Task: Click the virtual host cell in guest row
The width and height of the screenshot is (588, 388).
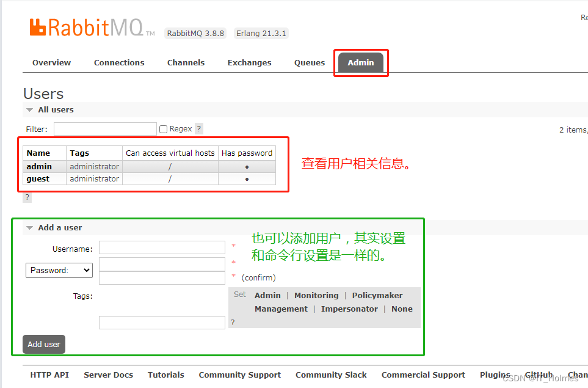Action: 170,178
